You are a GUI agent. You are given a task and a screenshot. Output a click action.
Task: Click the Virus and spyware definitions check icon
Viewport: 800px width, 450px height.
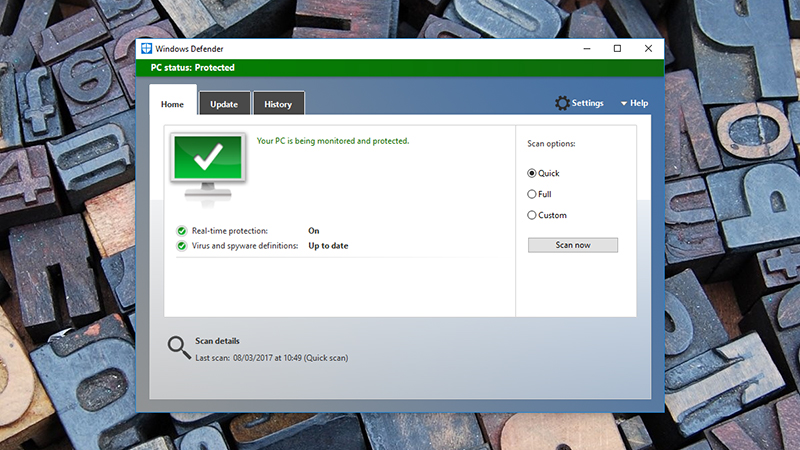click(x=182, y=246)
